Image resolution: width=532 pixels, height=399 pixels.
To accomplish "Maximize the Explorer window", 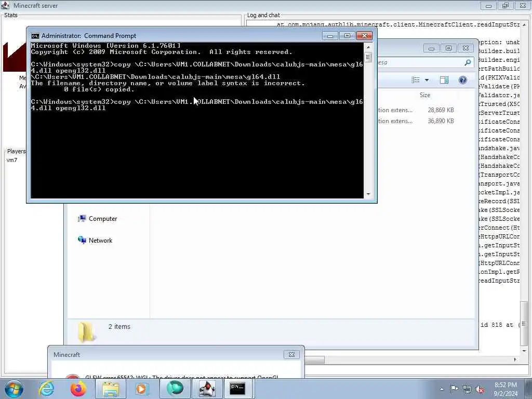I will click(x=448, y=48).
